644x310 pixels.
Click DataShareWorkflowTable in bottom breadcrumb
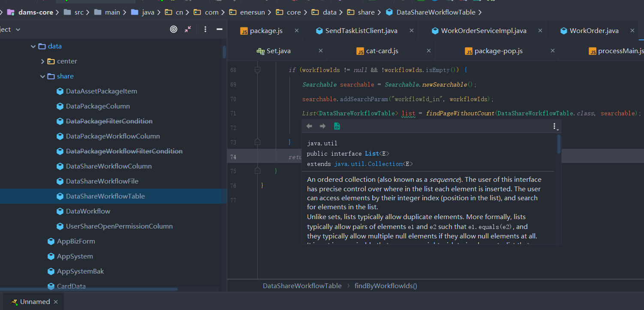click(x=302, y=286)
